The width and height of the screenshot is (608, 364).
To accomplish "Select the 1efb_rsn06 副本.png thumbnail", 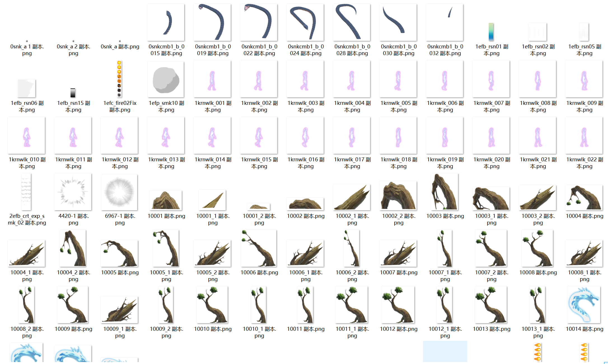I will 27,88.
